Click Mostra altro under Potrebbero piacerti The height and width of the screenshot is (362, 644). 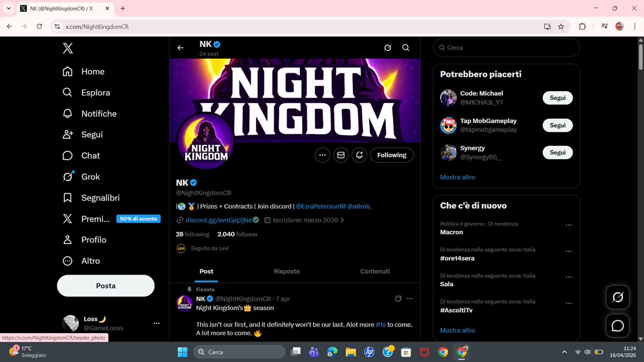[457, 177]
